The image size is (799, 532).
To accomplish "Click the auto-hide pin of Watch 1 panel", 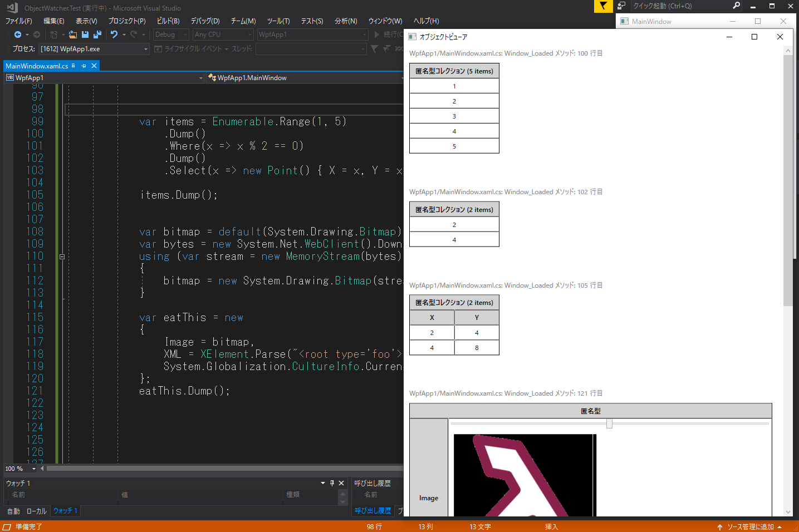I will click(x=332, y=483).
